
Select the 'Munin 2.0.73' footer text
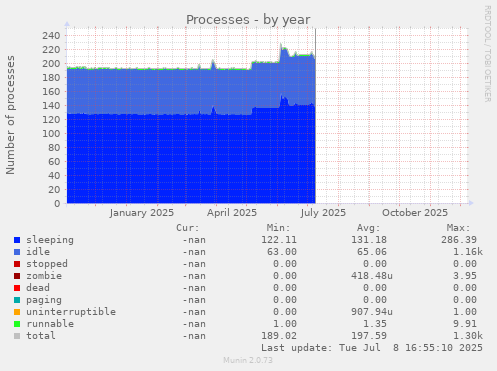click(x=248, y=360)
